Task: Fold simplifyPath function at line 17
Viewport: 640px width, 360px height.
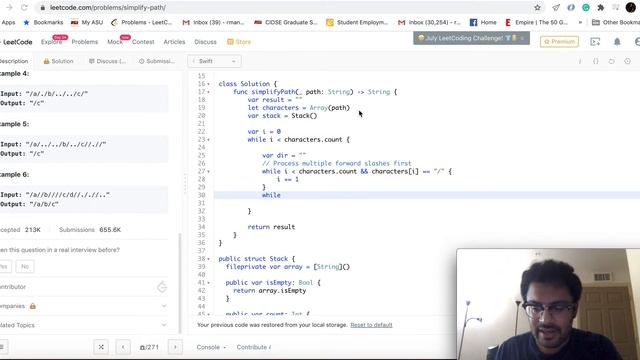Action: tap(209, 92)
